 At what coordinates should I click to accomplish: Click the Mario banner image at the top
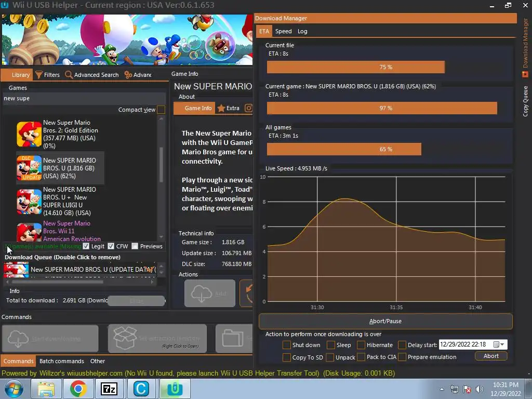point(127,39)
